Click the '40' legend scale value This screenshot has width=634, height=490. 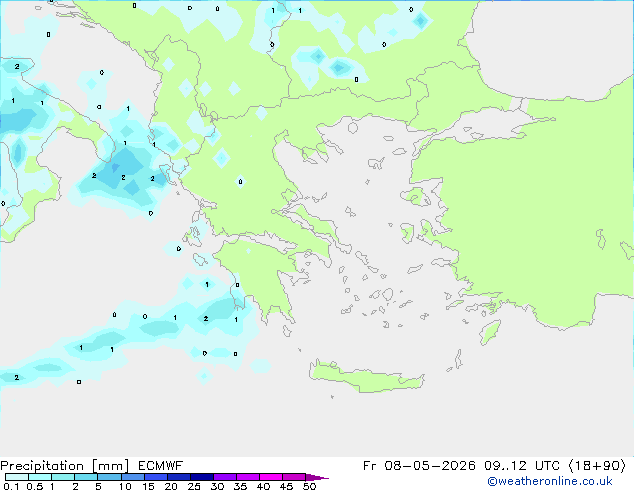[x=263, y=486]
